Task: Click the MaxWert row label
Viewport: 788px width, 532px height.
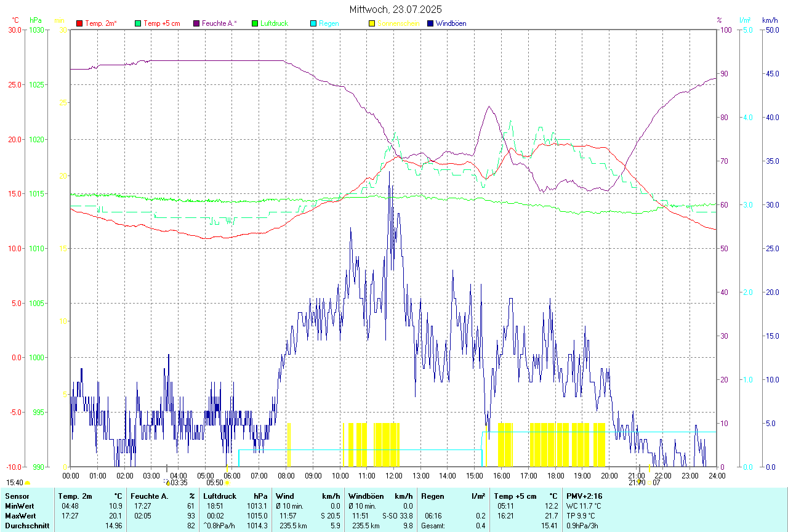Action: [20, 515]
